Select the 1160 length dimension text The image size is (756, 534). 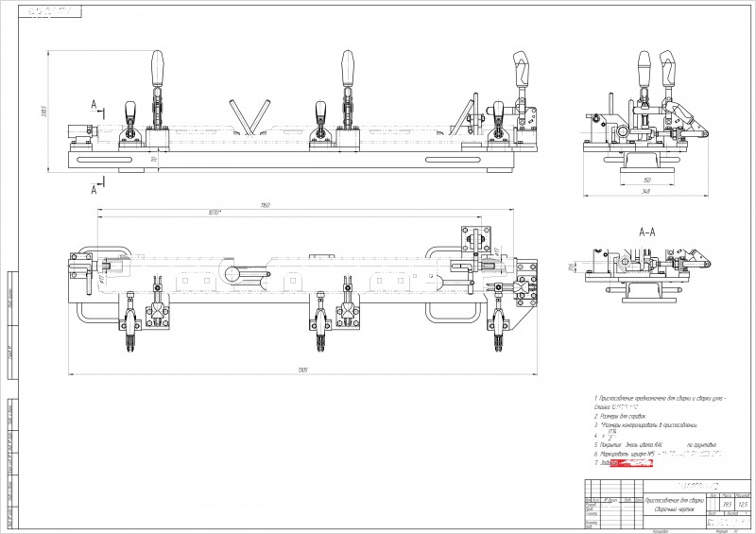tap(266, 205)
